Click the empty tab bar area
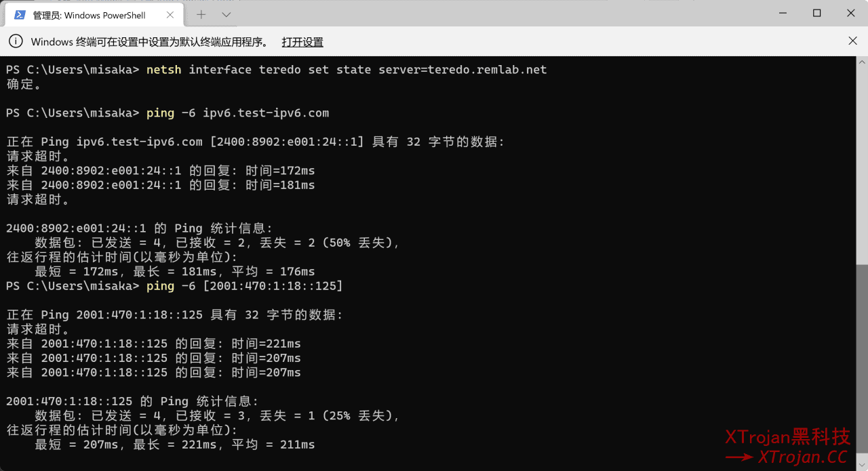The width and height of the screenshot is (868, 471). [475, 14]
